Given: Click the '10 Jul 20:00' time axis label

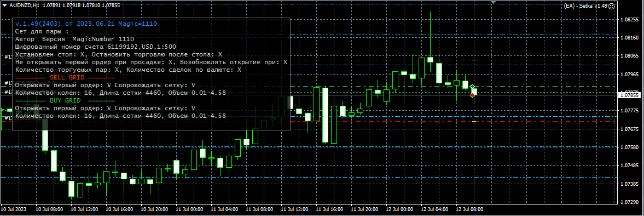Looking at the screenshot, I should (x=154, y=209).
